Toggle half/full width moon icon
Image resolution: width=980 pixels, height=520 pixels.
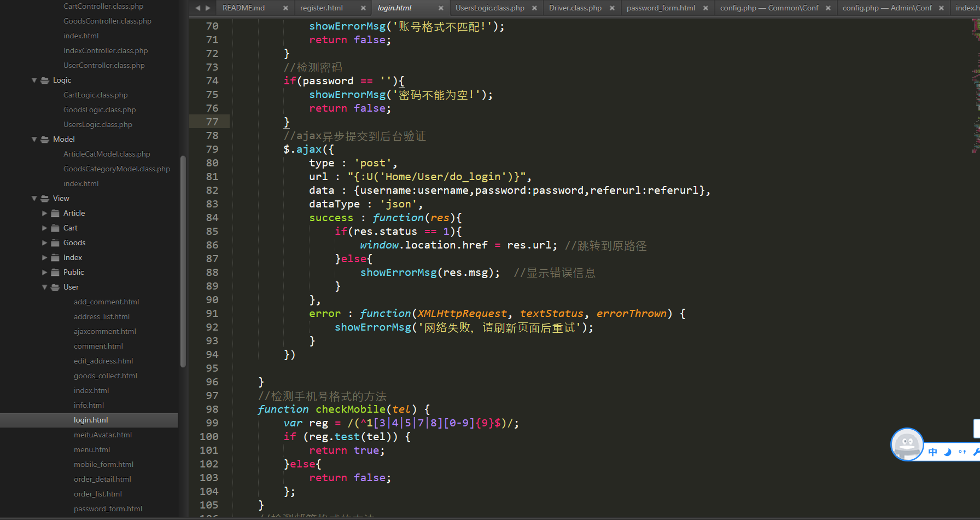948,452
